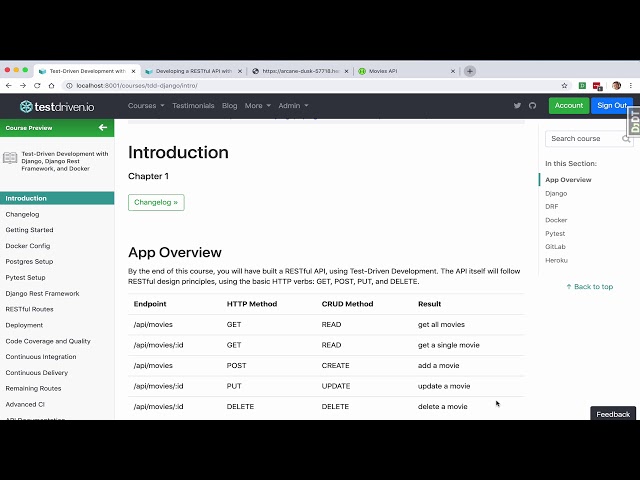Switch to the Movies API tab
The height and width of the screenshot is (480, 640).
(407, 71)
